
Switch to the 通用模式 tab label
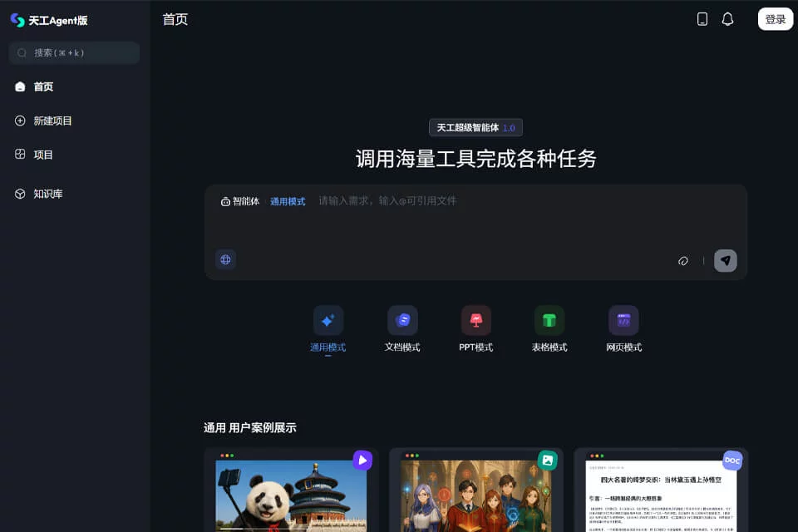(328, 347)
